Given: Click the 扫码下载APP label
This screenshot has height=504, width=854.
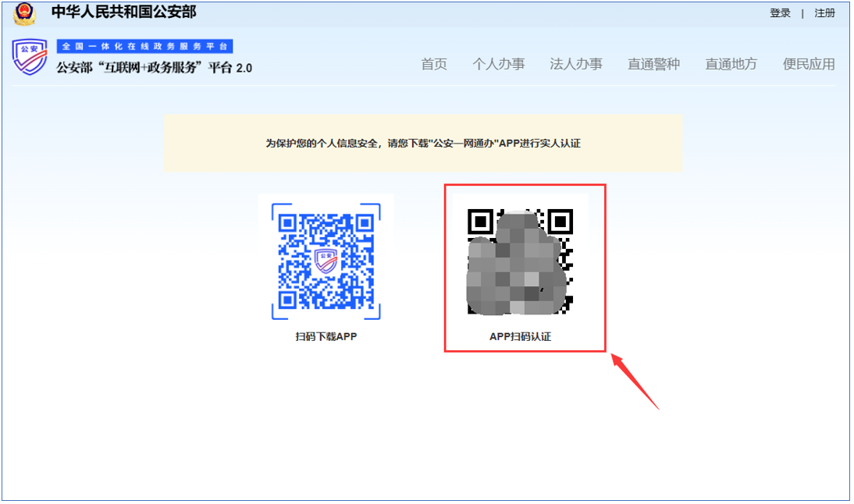Looking at the screenshot, I should (327, 335).
